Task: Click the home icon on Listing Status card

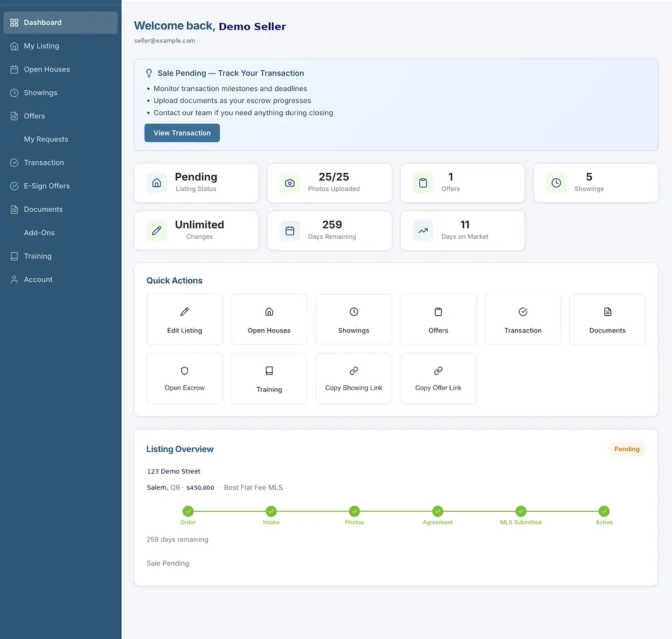Action: (157, 183)
